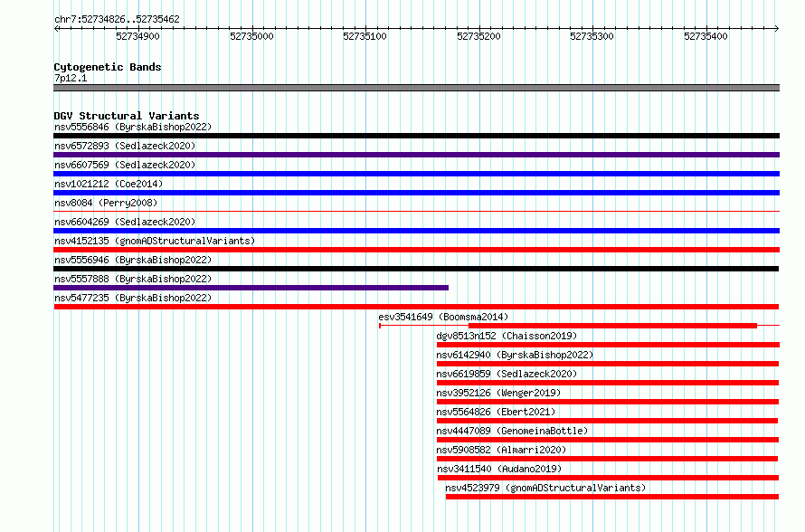Select the red nsv5908582 variant bar

(x=607, y=459)
